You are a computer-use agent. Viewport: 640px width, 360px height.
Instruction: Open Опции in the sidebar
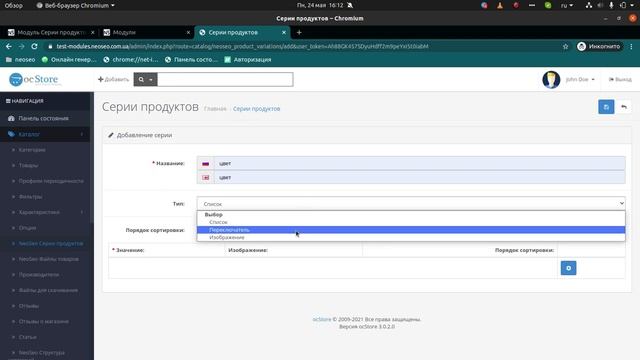27,228
